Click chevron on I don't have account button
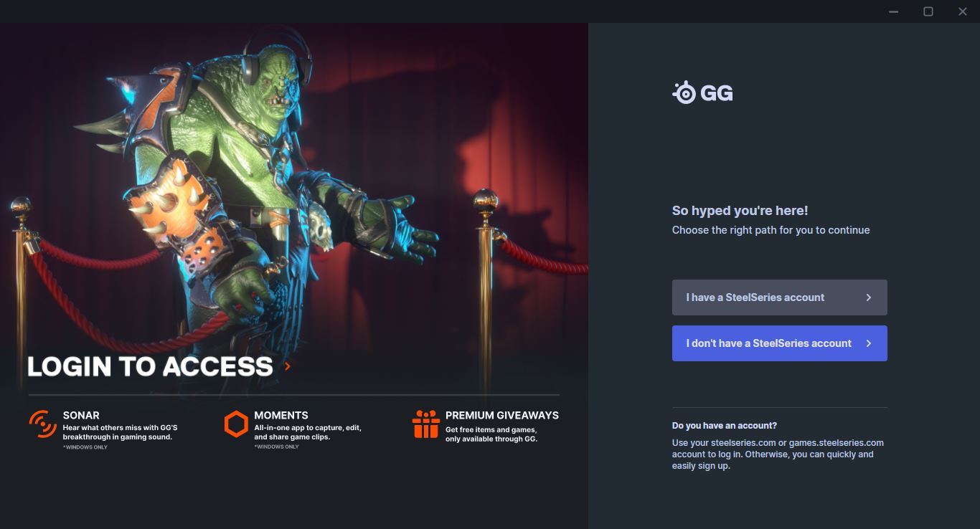 [x=869, y=343]
